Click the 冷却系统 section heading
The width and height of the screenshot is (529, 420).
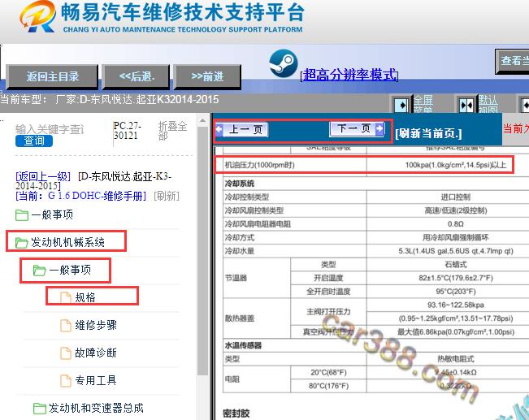[240, 184]
